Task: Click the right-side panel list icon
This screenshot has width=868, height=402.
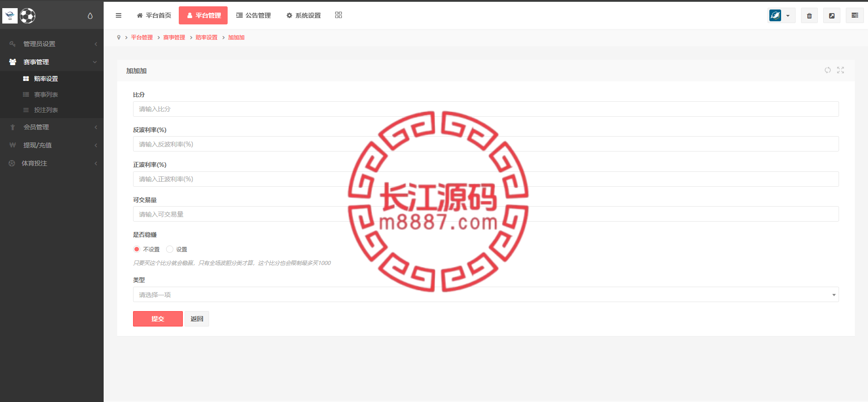Action: coord(855,16)
